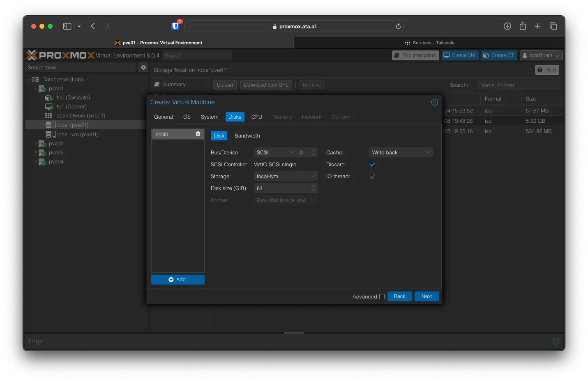Expand the pve02 node
This screenshot has height=381, width=588.
coord(36,144)
